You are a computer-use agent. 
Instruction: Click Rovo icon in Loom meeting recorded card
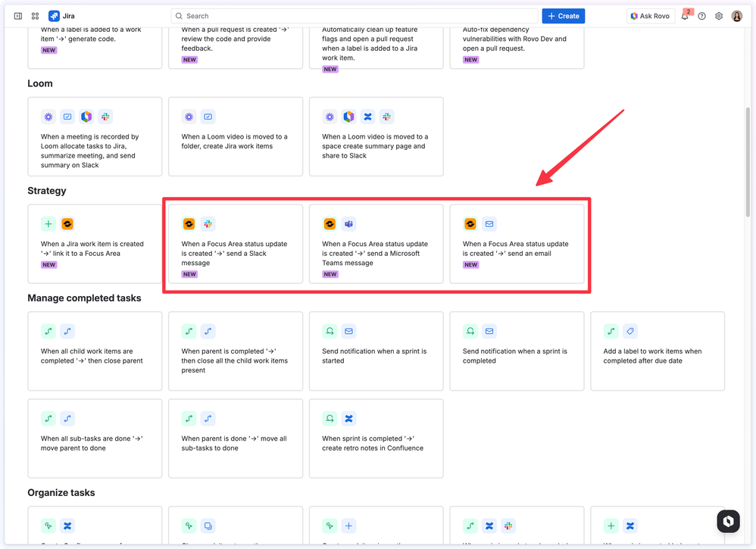pos(86,117)
